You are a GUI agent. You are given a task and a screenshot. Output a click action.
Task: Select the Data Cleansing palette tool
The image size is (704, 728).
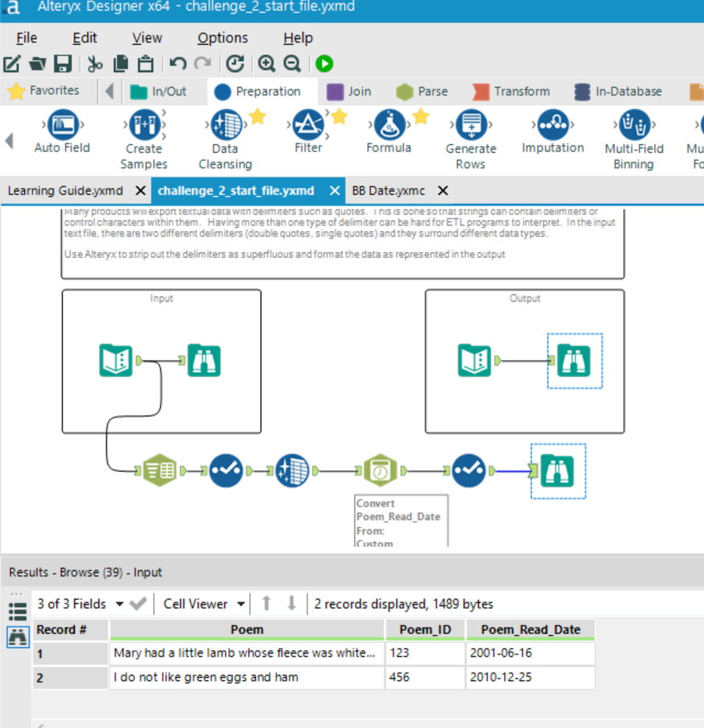point(226,140)
